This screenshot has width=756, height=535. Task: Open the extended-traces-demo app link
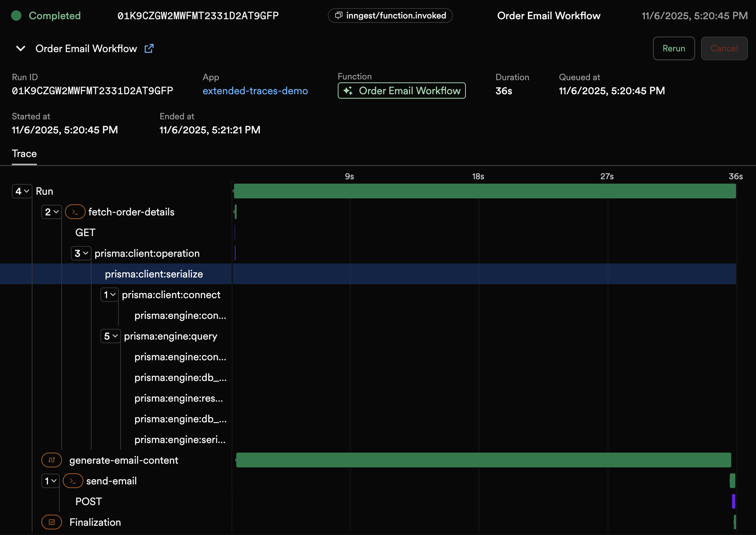coord(255,91)
